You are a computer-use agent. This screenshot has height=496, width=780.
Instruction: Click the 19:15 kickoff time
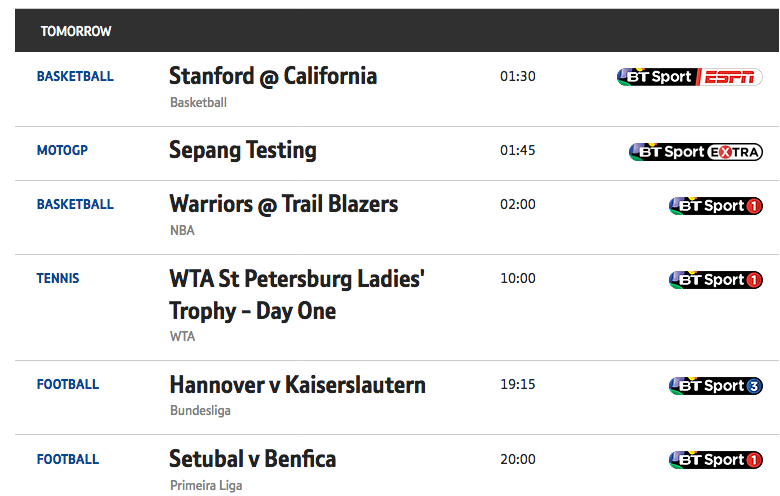point(517,384)
